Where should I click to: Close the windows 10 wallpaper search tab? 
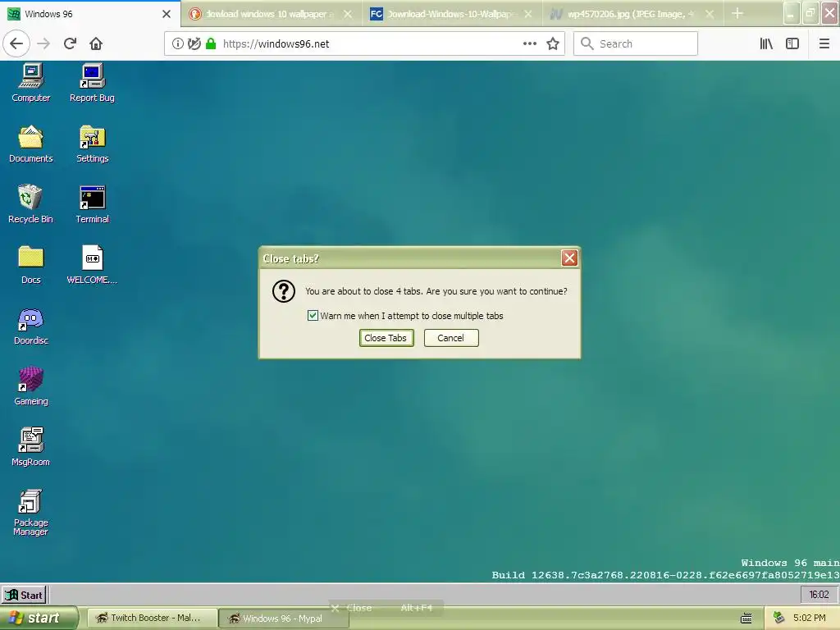coord(348,14)
